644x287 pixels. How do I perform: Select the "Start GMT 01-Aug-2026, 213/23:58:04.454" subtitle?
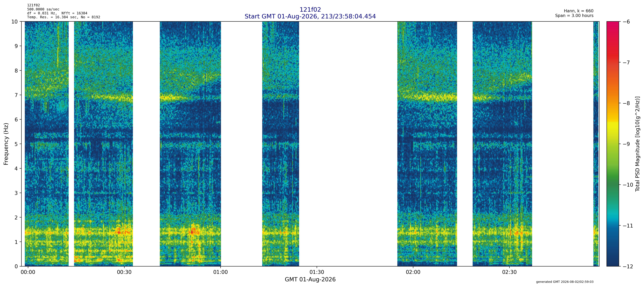[x=310, y=16]
